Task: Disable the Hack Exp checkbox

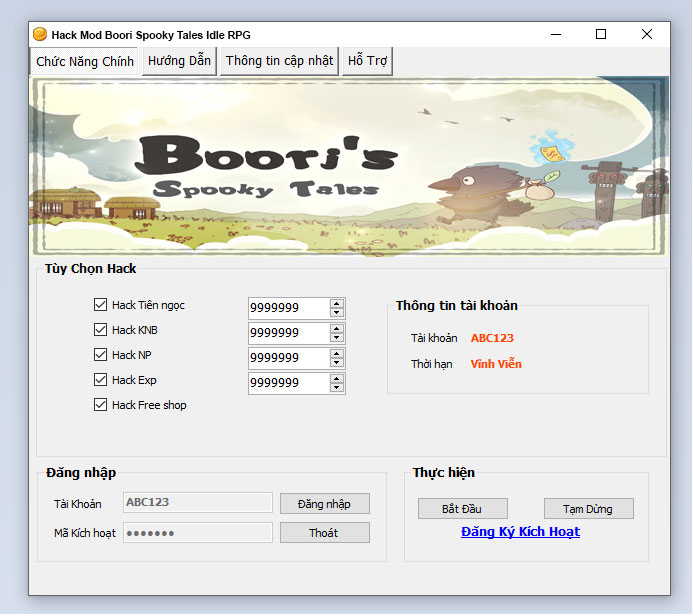Action: click(x=100, y=380)
